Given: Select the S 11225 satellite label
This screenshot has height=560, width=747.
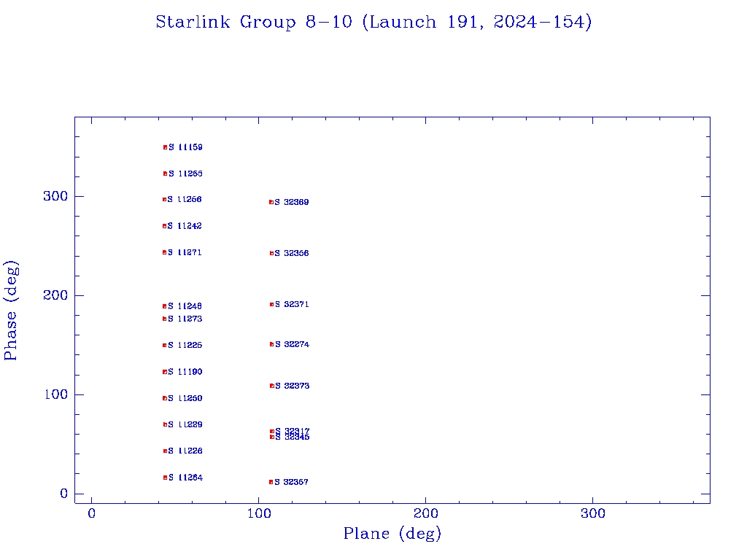Looking at the screenshot, I should click(x=185, y=345).
